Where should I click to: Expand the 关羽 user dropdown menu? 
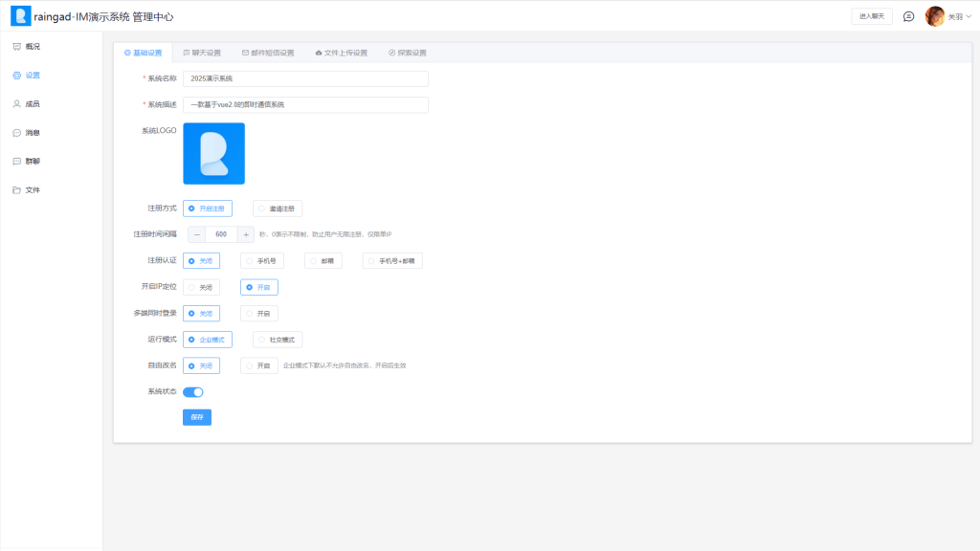coord(958,17)
